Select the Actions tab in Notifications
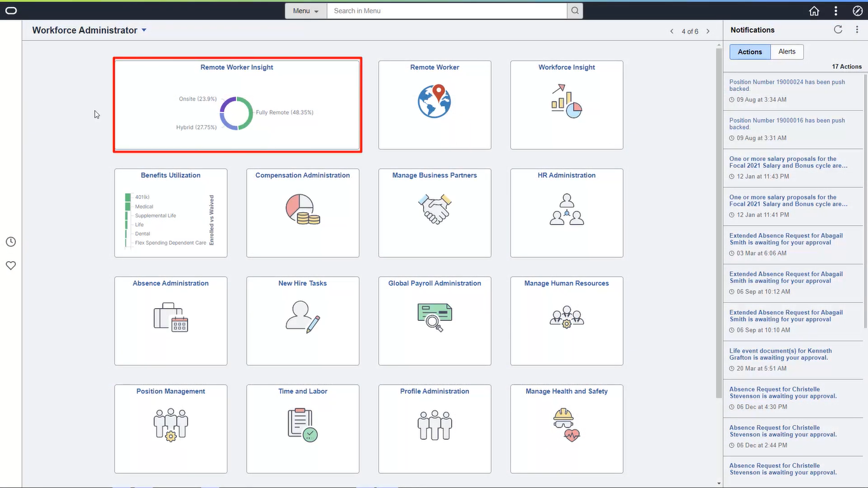 tap(750, 51)
